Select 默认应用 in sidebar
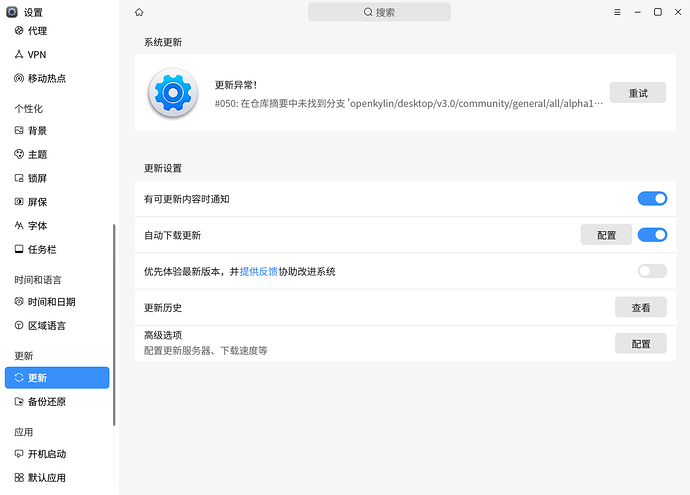 coord(57,478)
